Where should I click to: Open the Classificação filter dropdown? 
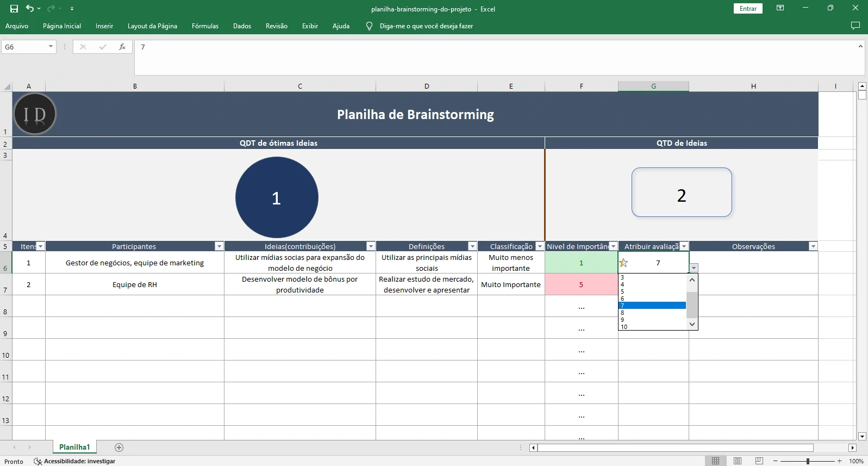pos(540,246)
